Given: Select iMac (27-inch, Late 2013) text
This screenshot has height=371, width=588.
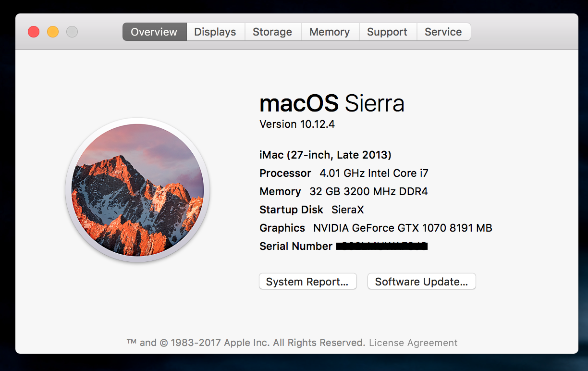Looking at the screenshot, I should pyautogui.click(x=325, y=155).
